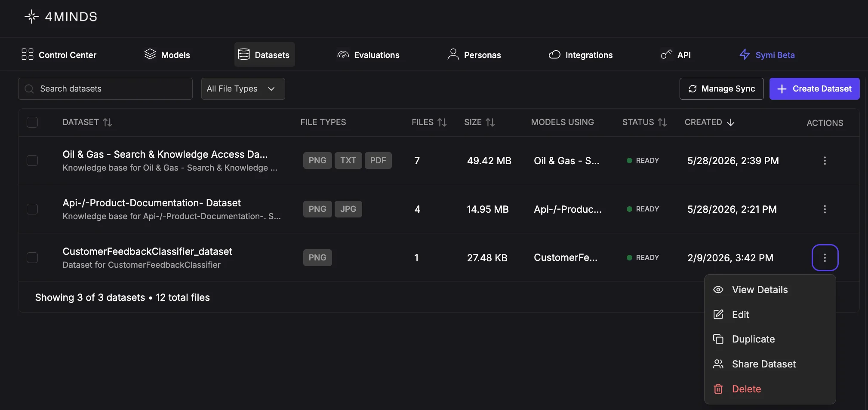Click the 27.48 KB size value

point(487,258)
